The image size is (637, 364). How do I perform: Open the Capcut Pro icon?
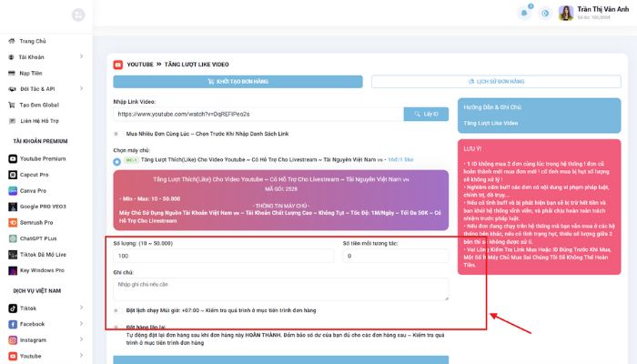(13, 175)
